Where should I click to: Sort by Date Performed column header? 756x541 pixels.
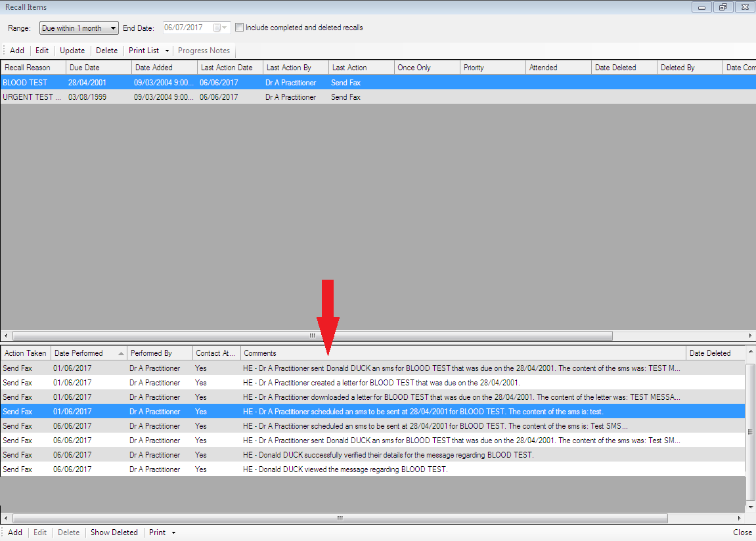tap(88, 353)
